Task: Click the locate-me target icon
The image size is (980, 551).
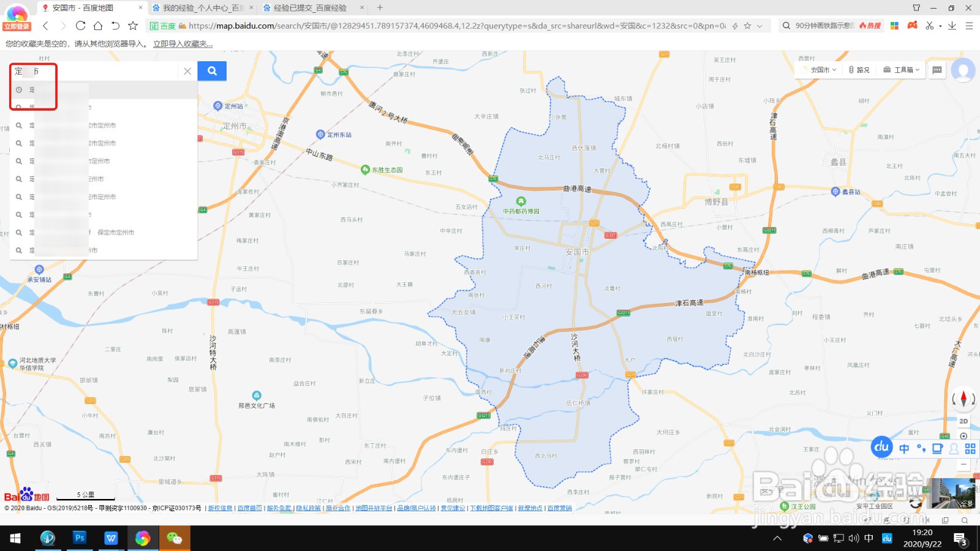Action: point(963,436)
